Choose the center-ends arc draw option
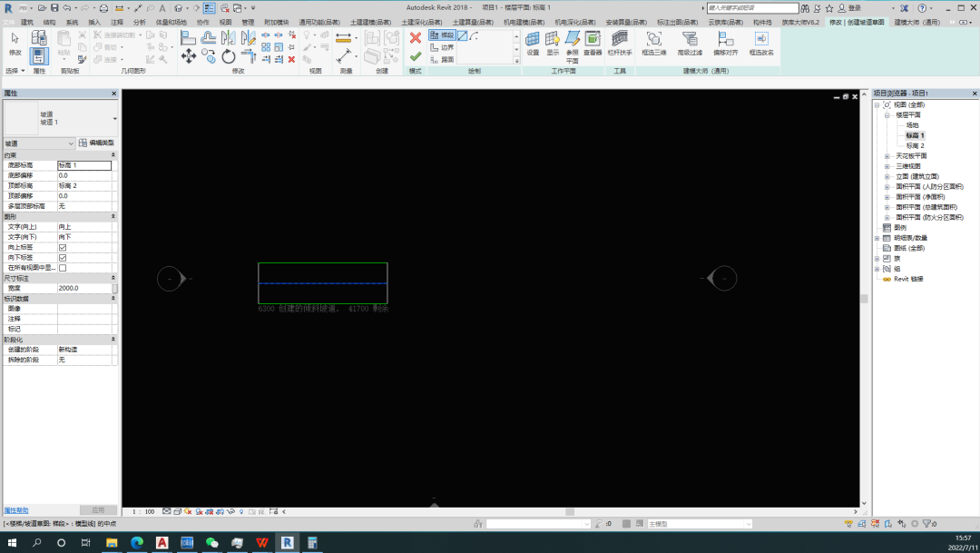980x553 pixels. [475, 35]
